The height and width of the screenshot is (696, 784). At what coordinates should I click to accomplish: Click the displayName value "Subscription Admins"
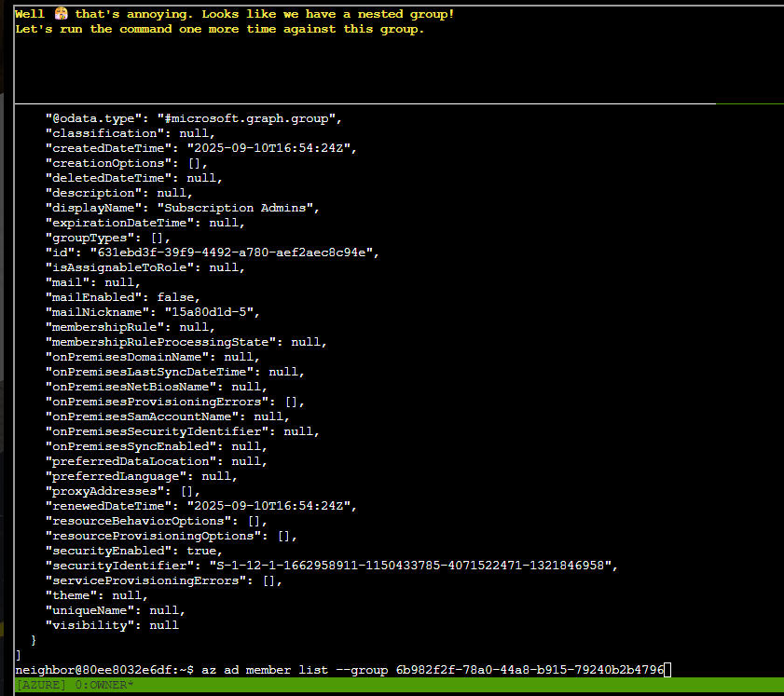235,208
